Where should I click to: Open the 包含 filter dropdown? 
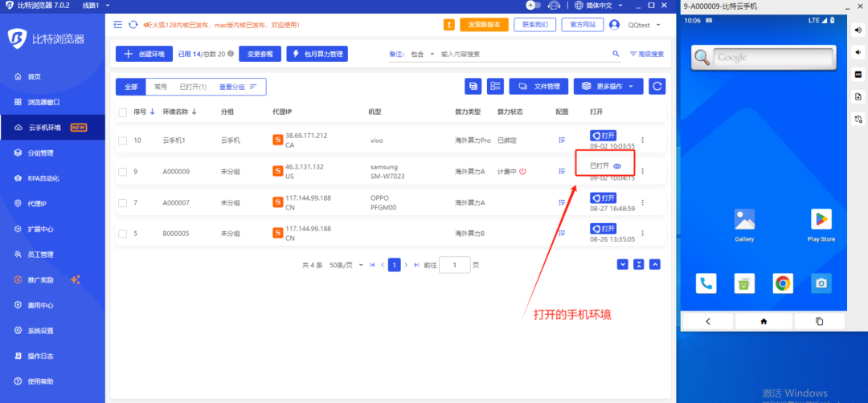coord(423,54)
